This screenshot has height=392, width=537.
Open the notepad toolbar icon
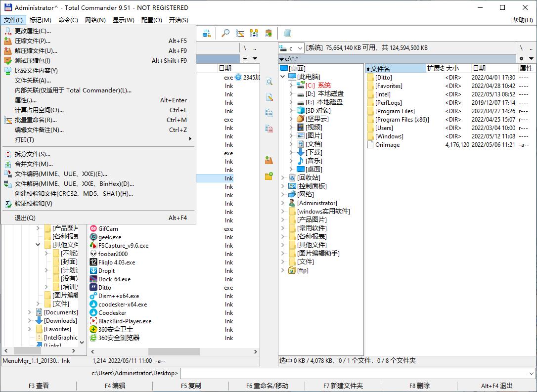[288, 33]
